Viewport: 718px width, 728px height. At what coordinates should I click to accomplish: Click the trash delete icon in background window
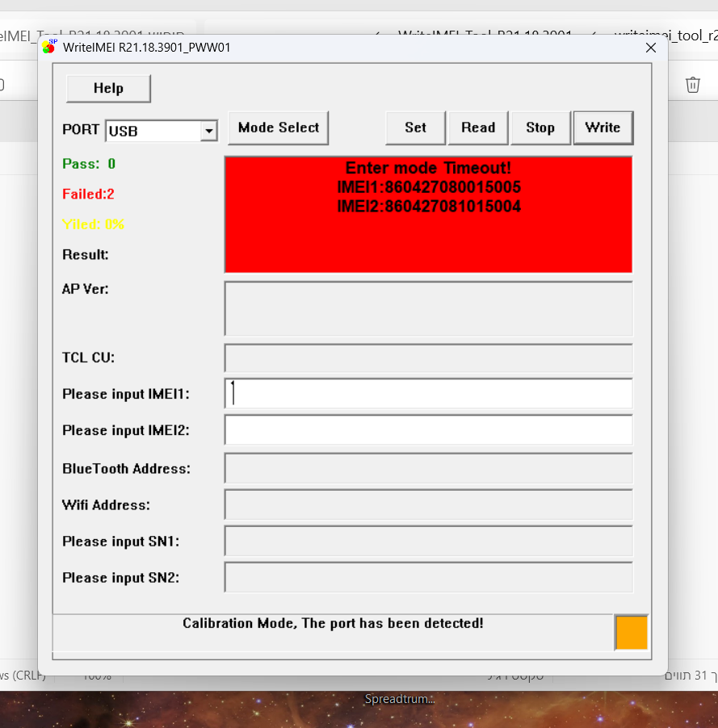pyautogui.click(x=692, y=85)
